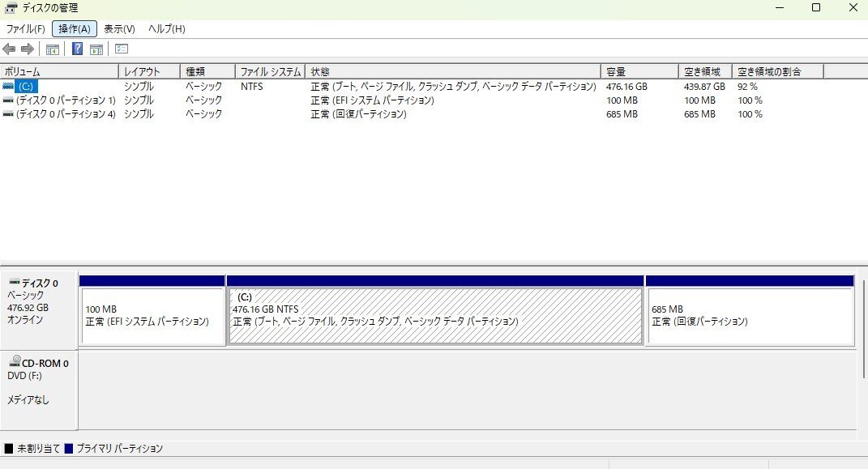Click the NTFS file system cell
Viewport: 868px width, 469px height.
coord(252,87)
